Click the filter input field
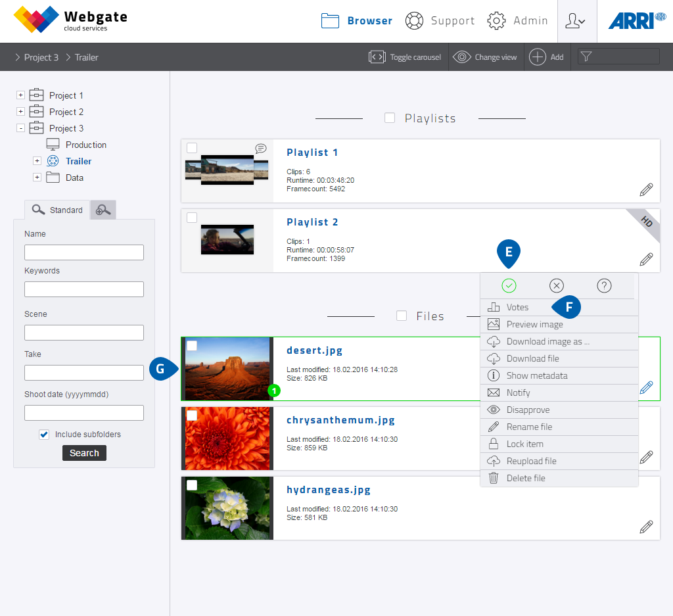 [618, 57]
